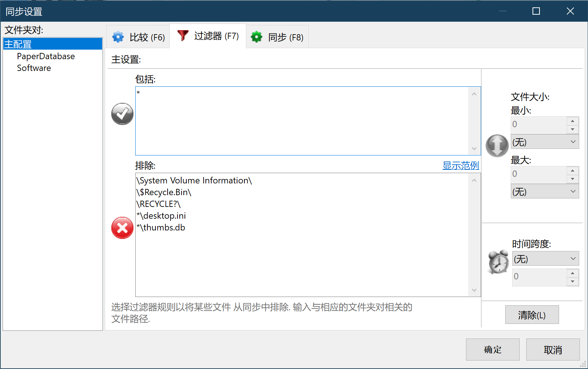Increase the maximum file size spinner
The width and height of the screenshot is (588, 369).
click(573, 171)
